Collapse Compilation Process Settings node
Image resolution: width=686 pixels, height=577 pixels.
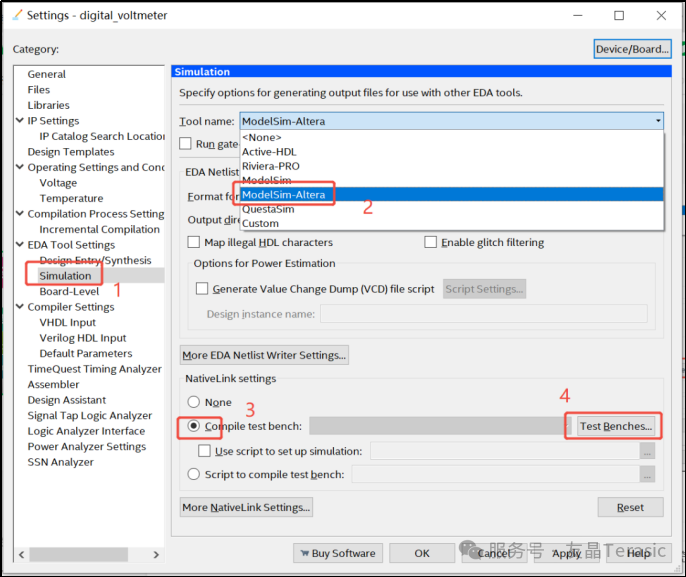point(20,213)
